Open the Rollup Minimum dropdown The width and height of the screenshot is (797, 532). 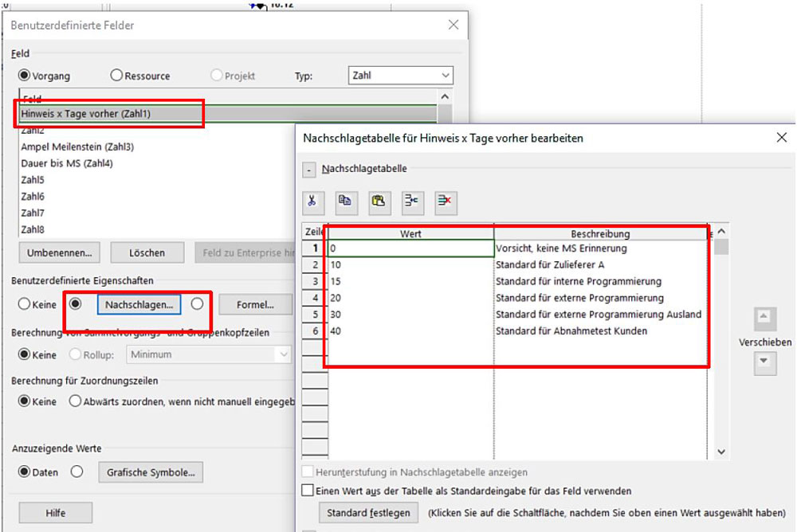(x=209, y=354)
